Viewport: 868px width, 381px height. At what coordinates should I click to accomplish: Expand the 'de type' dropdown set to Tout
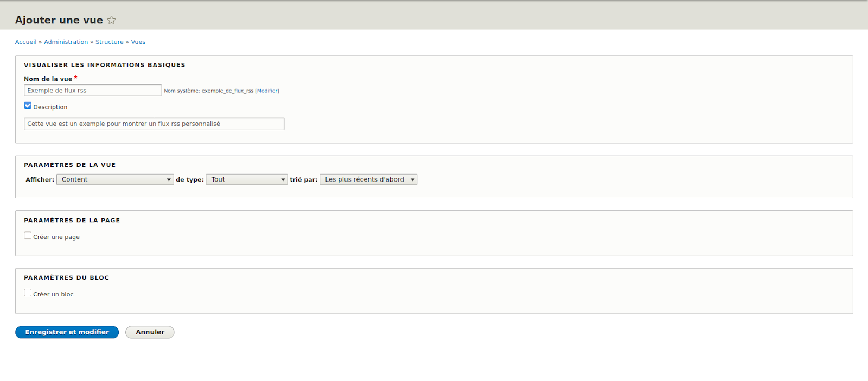[x=246, y=179]
